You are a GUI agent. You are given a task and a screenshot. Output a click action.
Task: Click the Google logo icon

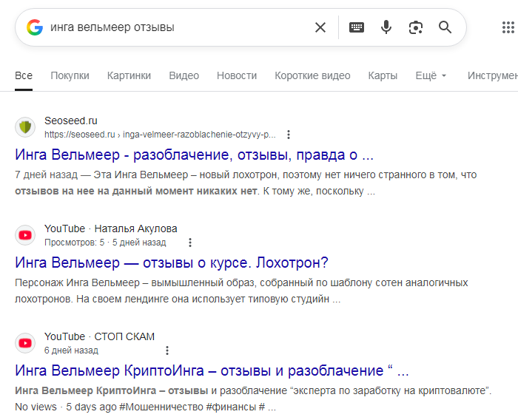point(35,27)
